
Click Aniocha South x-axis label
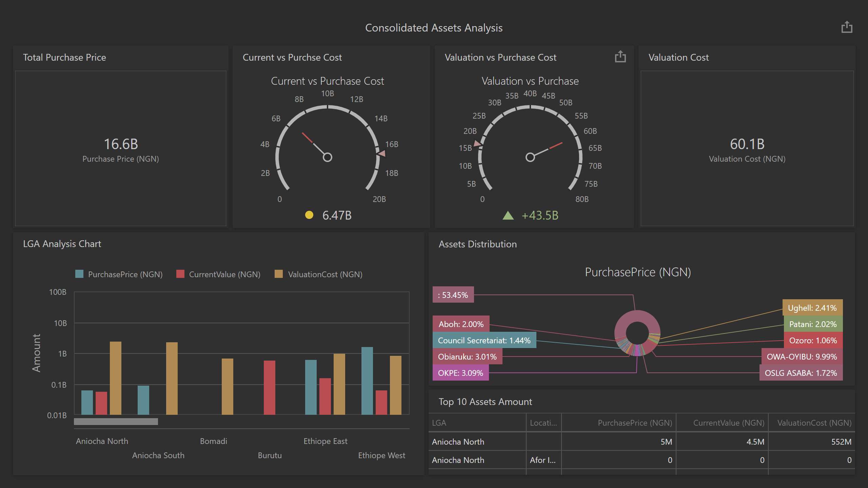158,455
